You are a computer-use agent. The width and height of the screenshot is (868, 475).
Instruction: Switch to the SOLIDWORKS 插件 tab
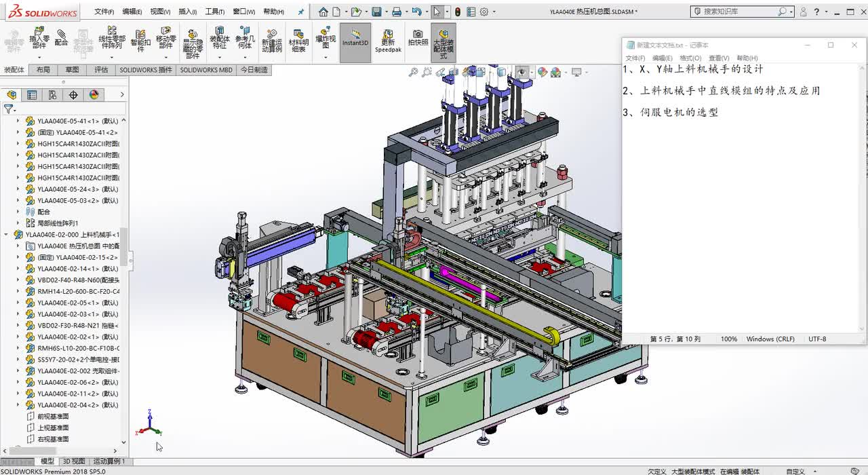146,70
